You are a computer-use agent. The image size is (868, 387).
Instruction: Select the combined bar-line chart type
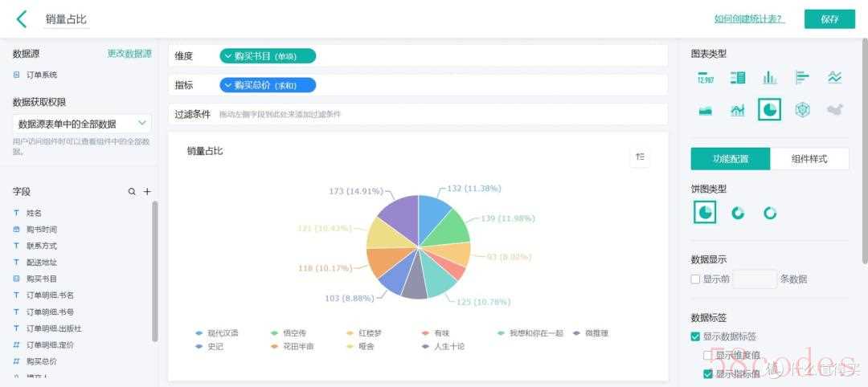click(738, 110)
